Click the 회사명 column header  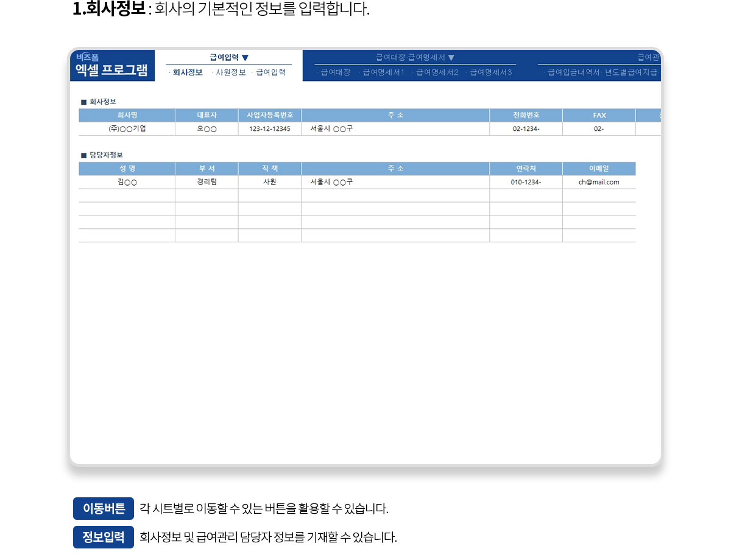[127, 115]
